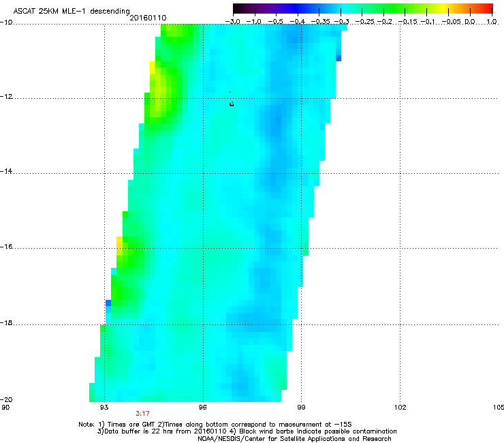
Task: Select the -0.25 color scale label
Action: click(364, 22)
